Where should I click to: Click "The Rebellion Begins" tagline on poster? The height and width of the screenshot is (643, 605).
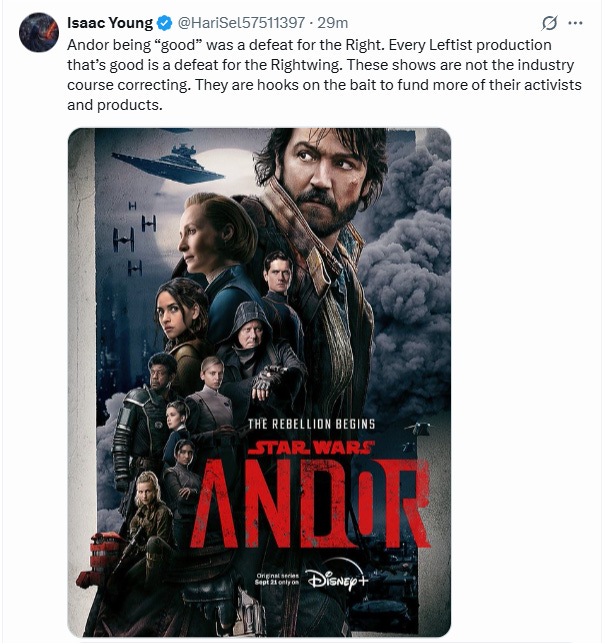[x=311, y=424]
